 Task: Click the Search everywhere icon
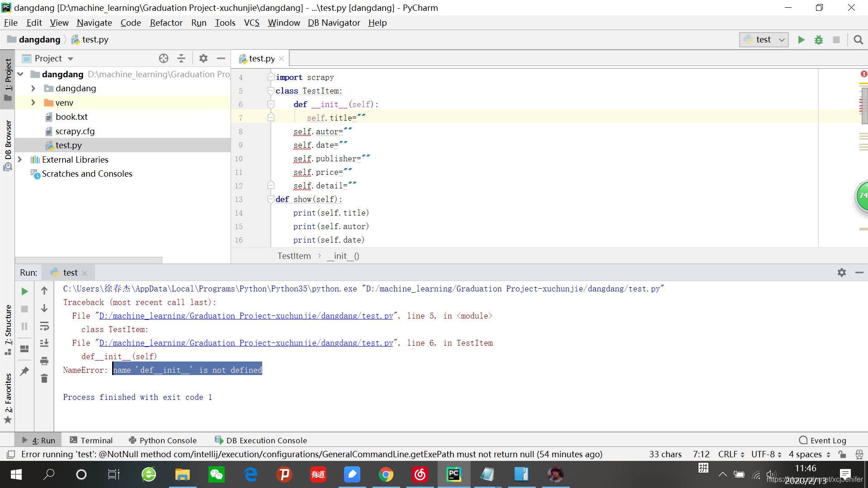point(859,39)
